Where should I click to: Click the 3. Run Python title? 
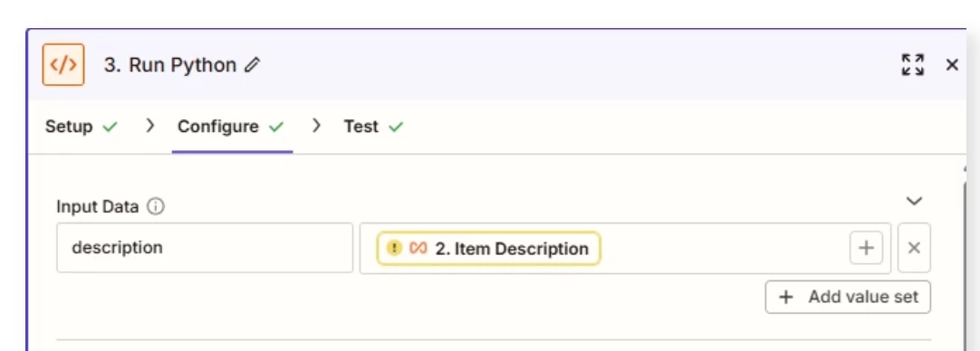pos(170,65)
